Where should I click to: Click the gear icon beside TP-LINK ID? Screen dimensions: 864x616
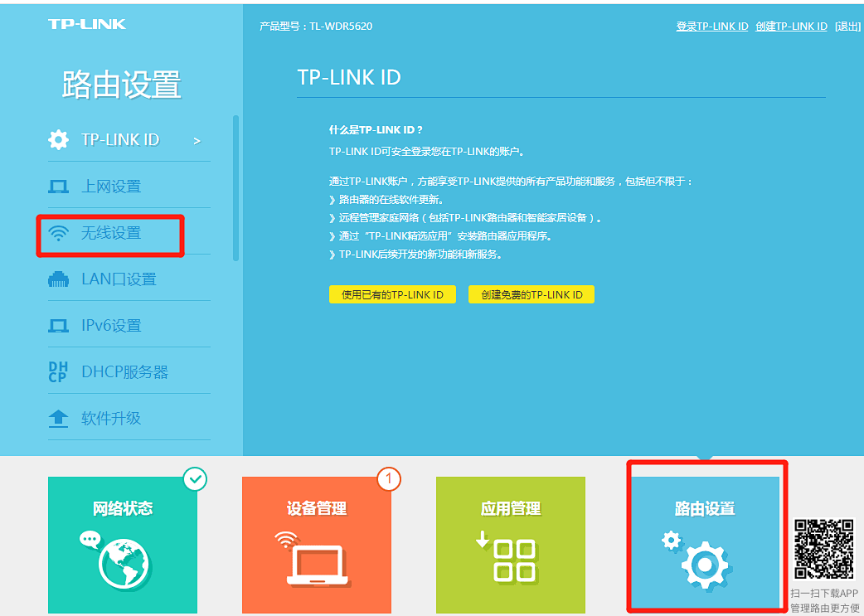(x=58, y=140)
